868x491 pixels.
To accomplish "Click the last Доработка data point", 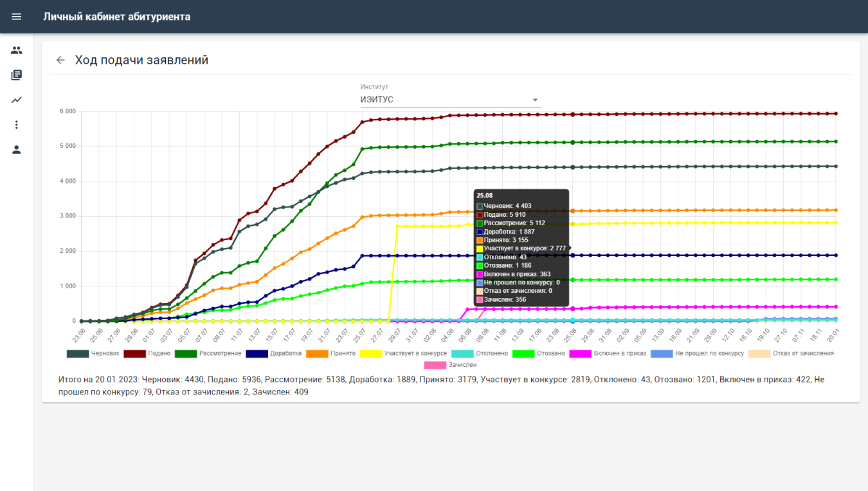I will click(836, 255).
